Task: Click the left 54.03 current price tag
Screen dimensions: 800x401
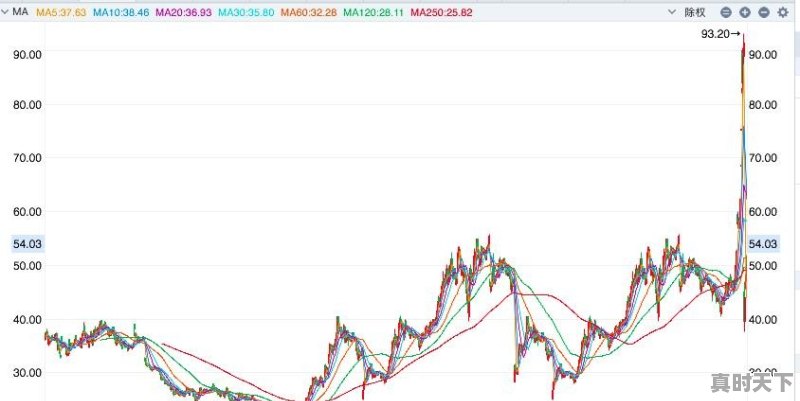Action: point(26,244)
